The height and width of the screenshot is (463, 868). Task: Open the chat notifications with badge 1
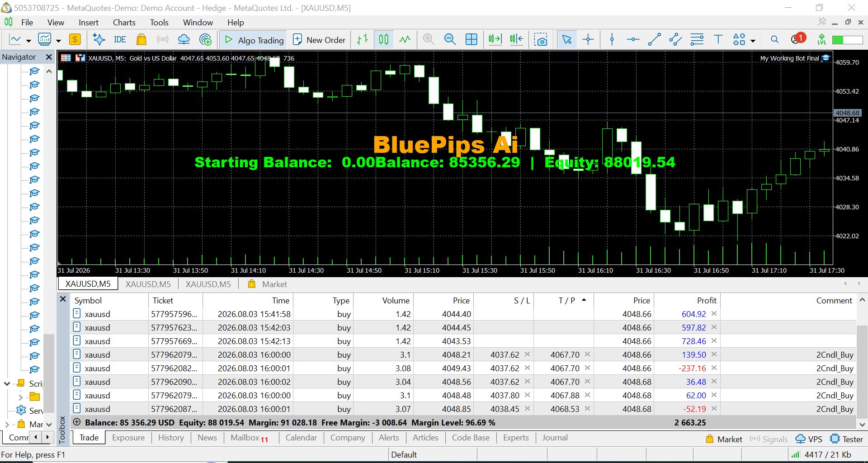[x=798, y=39]
